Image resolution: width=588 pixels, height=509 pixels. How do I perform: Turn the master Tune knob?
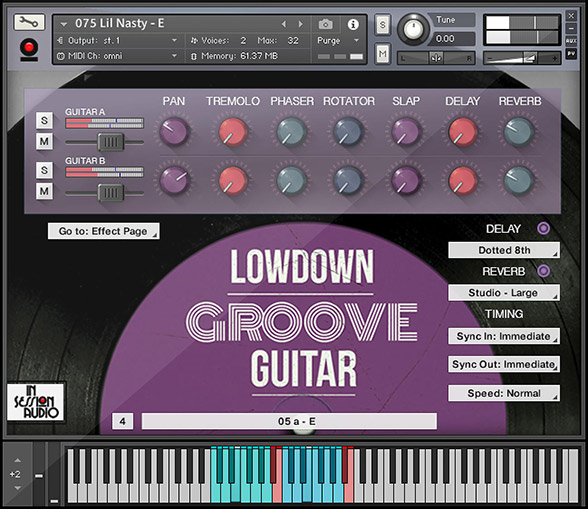click(413, 29)
